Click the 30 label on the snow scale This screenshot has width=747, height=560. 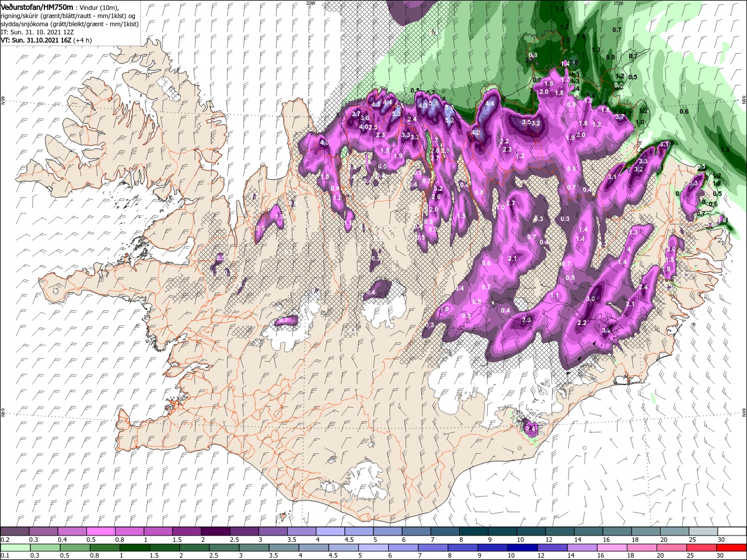pos(721,540)
